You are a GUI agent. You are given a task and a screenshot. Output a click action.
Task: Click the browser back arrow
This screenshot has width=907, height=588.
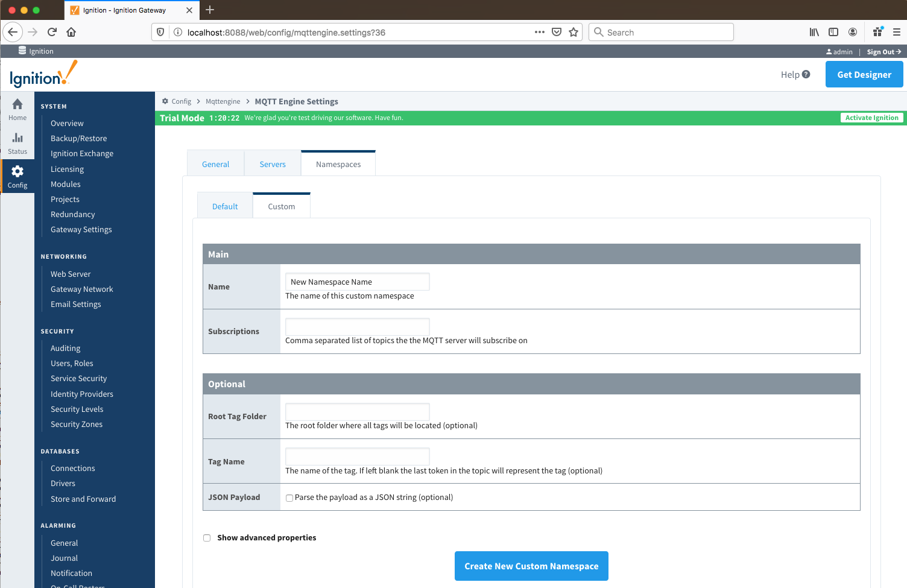13,32
